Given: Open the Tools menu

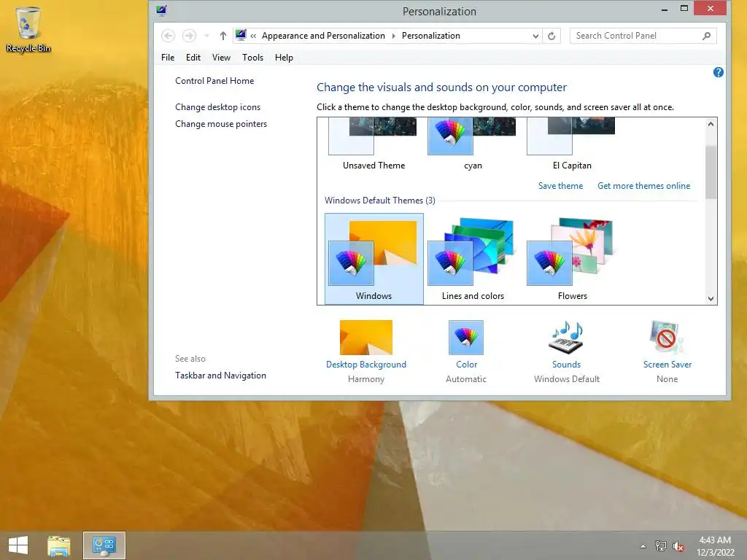Looking at the screenshot, I should tap(252, 58).
